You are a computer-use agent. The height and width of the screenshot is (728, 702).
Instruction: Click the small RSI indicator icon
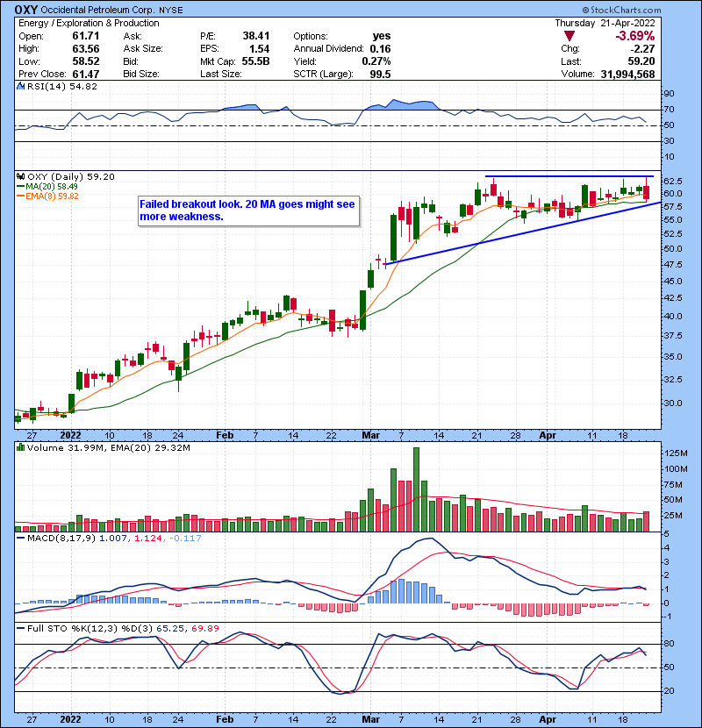coord(20,86)
